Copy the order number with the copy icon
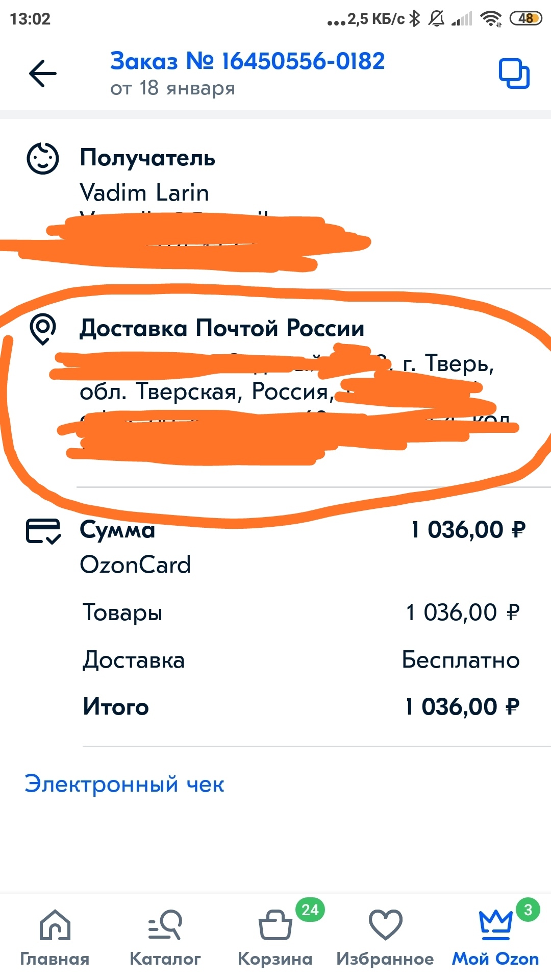 [514, 74]
